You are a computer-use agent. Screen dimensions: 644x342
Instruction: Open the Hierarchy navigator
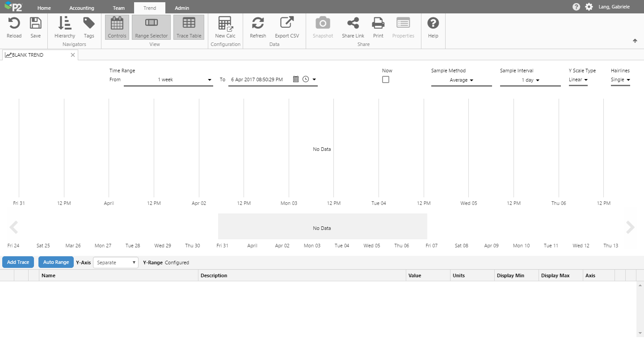click(x=65, y=24)
